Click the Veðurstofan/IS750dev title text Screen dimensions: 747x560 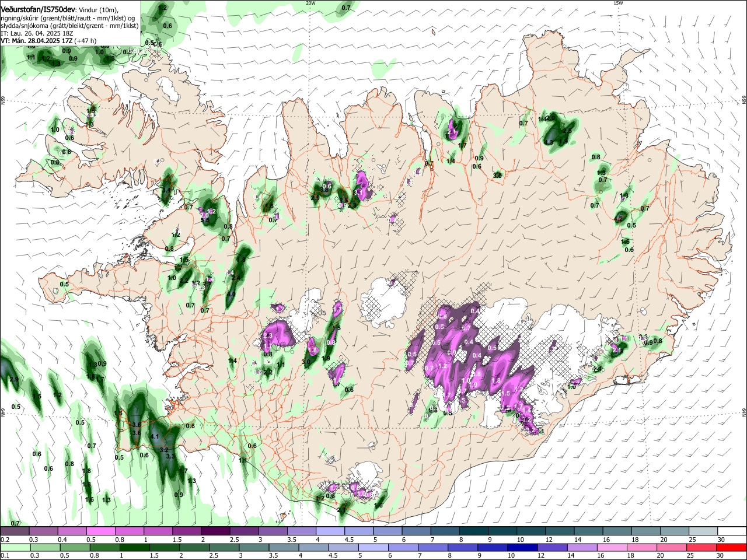pos(39,9)
